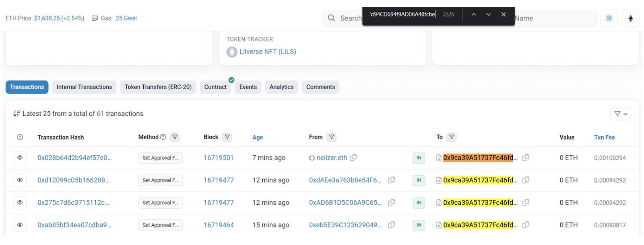Image resolution: width=644 pixels, height=245 pixels.
Task: Click contract file icon in 16719501 row
Action: coord(439,158)
